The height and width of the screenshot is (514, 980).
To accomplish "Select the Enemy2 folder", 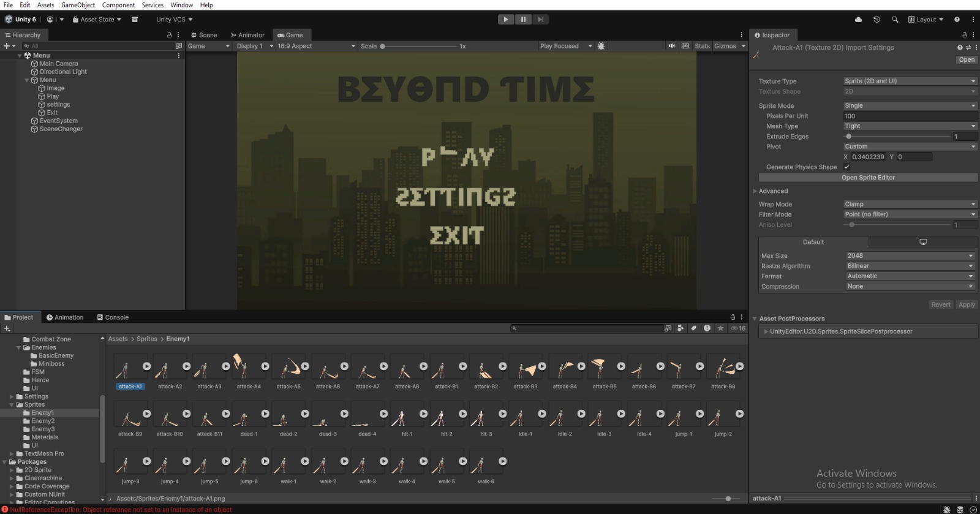I will [43, 421].
